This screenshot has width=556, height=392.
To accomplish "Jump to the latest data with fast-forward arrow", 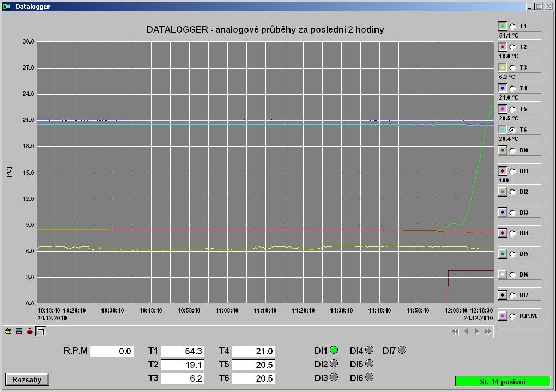I will click(x=488, y=332).
